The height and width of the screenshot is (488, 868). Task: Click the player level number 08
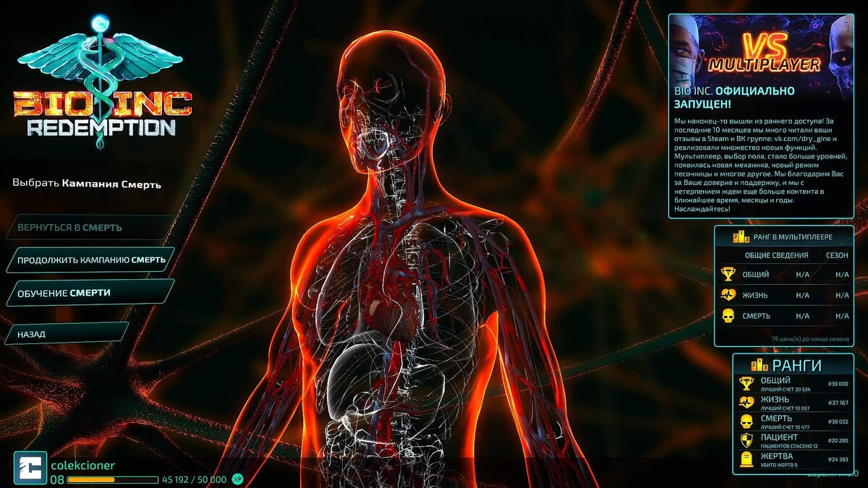point(57,479)
